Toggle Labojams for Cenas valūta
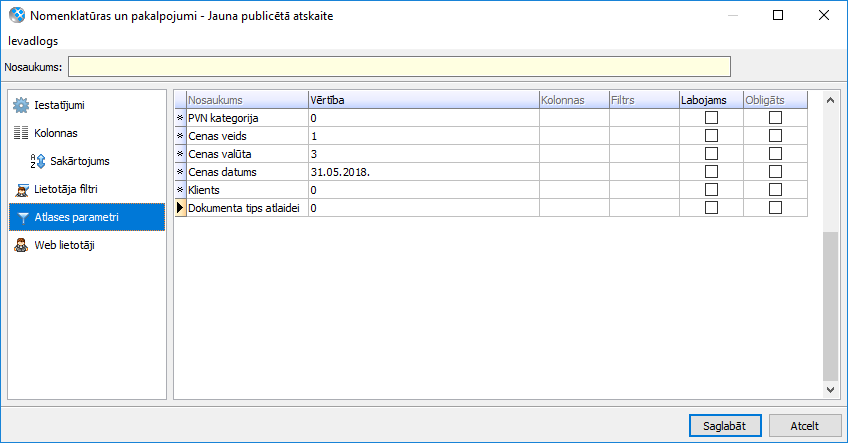Screen dimensions: 848x443 pyautogui.click(x=711, y=154)
